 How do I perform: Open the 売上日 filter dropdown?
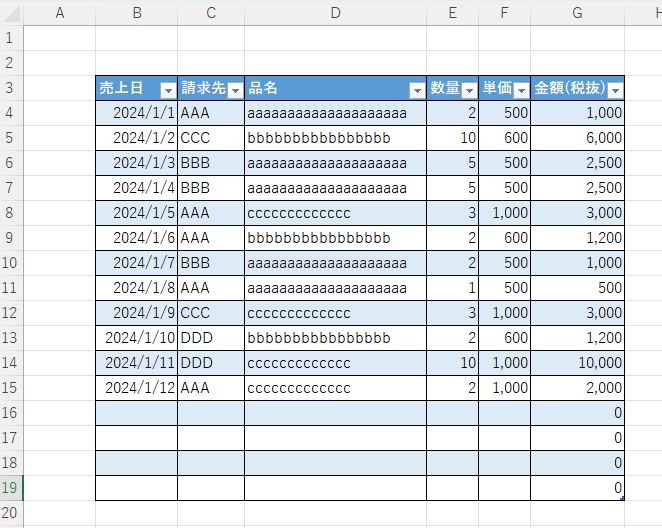pyautogui.click(x=168, y=90)
